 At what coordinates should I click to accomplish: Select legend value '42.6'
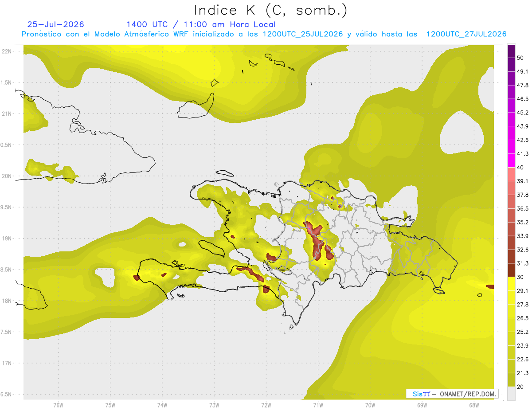(x=523, y=140)
